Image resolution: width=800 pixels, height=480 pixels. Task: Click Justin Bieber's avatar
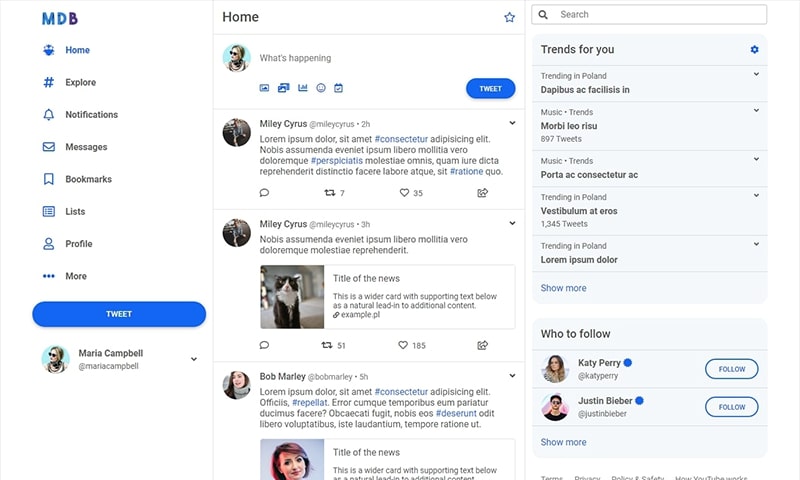(x=555, y=407)
